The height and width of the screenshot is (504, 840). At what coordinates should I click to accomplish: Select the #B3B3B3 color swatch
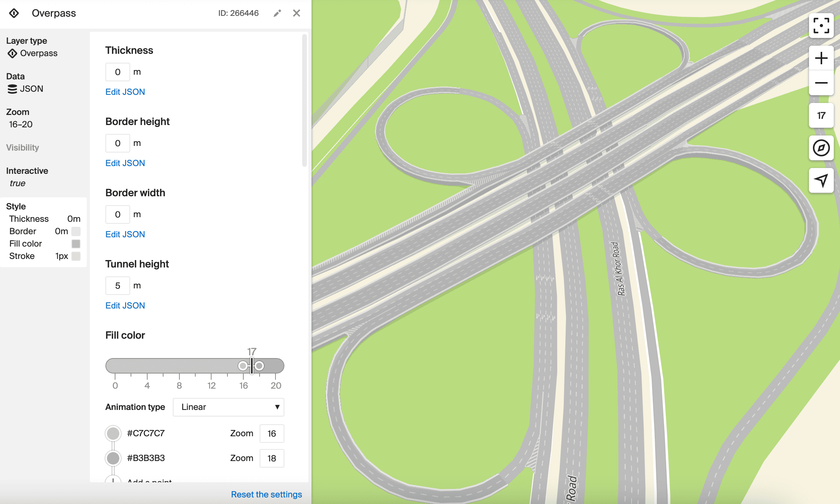point(113,458)
